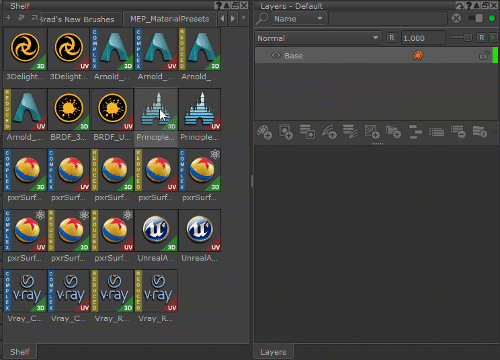This screenshot has width=500, height=360.
Task: Switch to the Brad's New Brushes tab
Action: [77, 19]
